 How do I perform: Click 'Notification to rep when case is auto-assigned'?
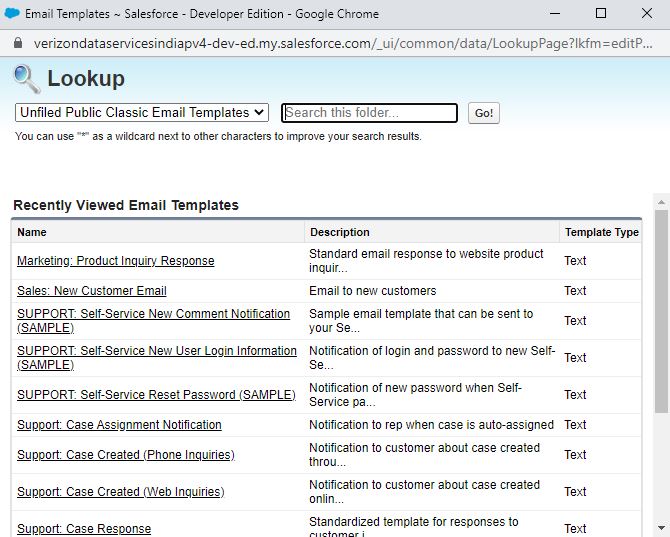[431, 425]
